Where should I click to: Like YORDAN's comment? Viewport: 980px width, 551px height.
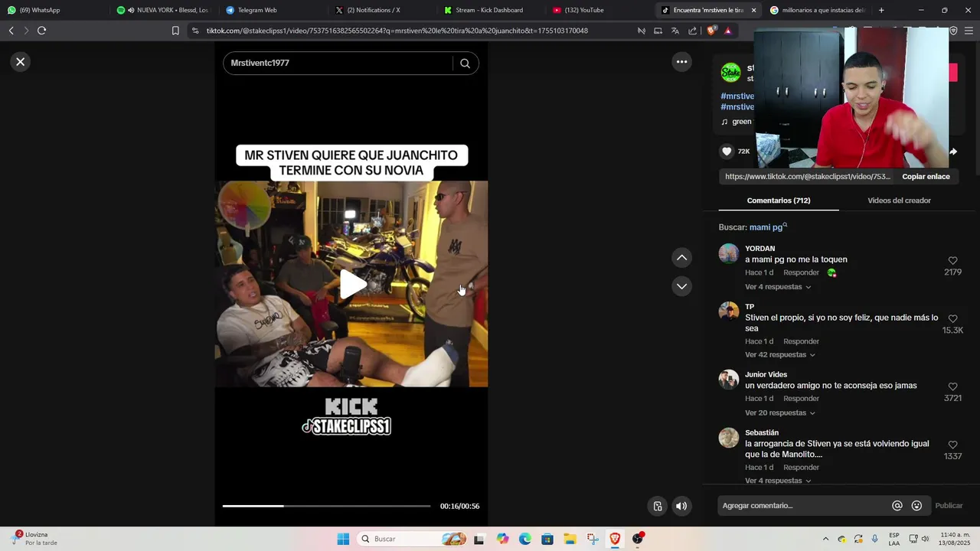pos(952,261)
